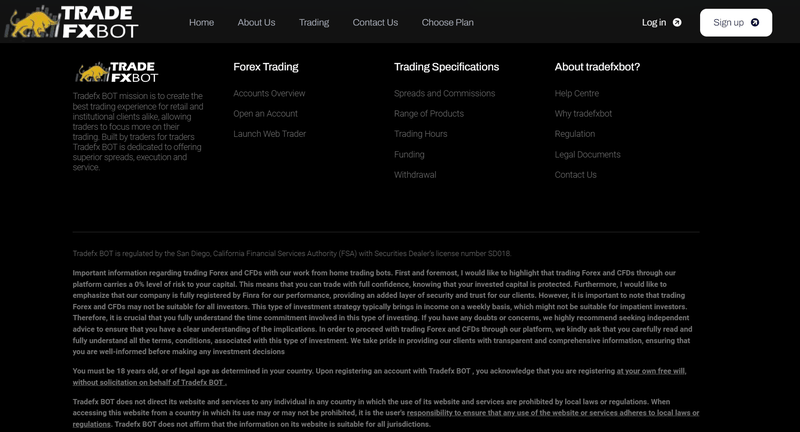Click the Trading Specifications heading
Screen dimensions: 800x432
(446, 67)
